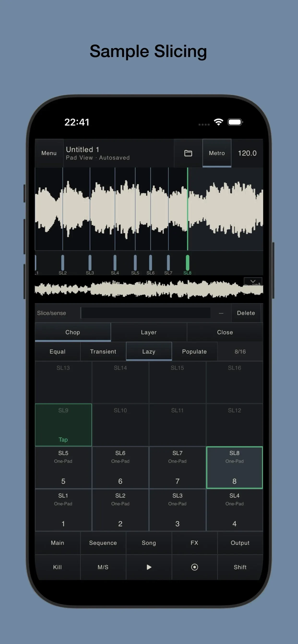Tap the Play triangle button
Screen dimensions: 298x644
pos(149,567)
